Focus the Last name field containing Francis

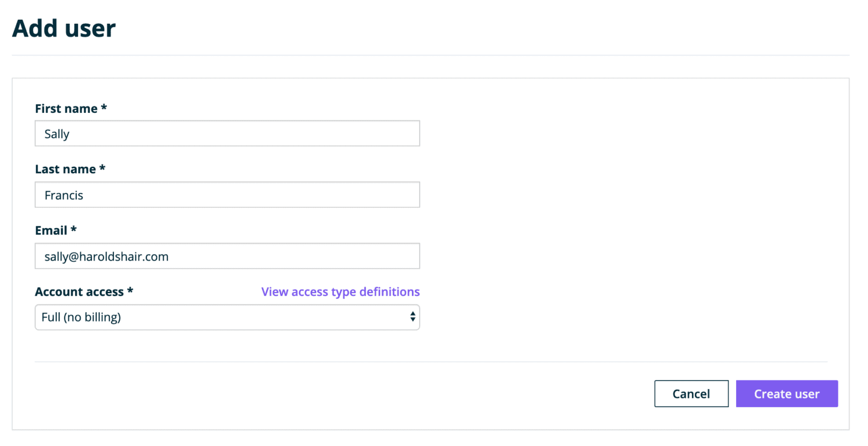(x=227, y=195)
